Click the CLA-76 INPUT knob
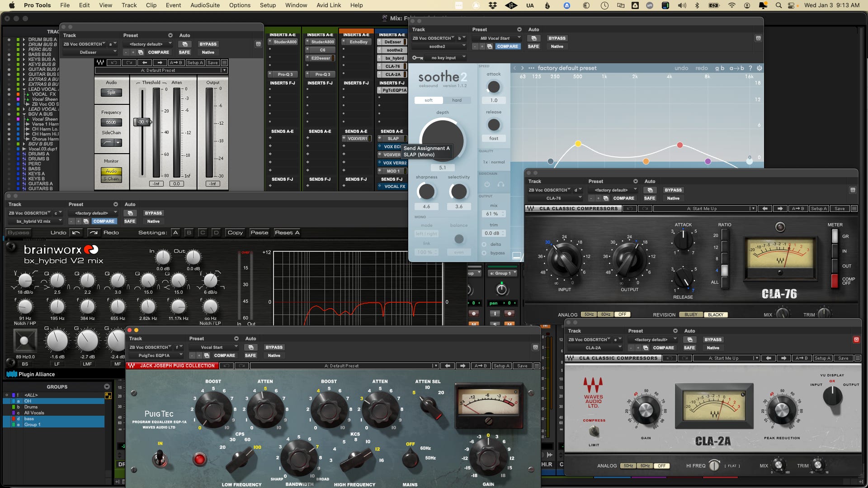 [564, 260]
